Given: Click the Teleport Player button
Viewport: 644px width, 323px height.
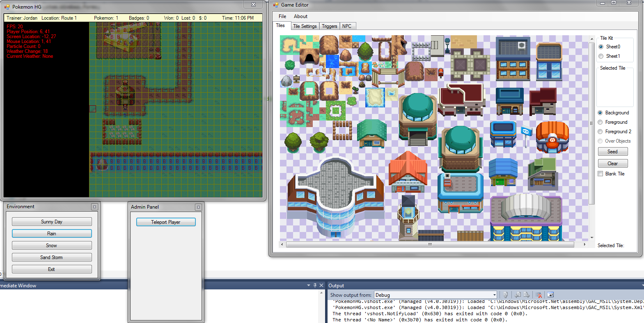Looking at the screenshot, I should coord(166,222).
